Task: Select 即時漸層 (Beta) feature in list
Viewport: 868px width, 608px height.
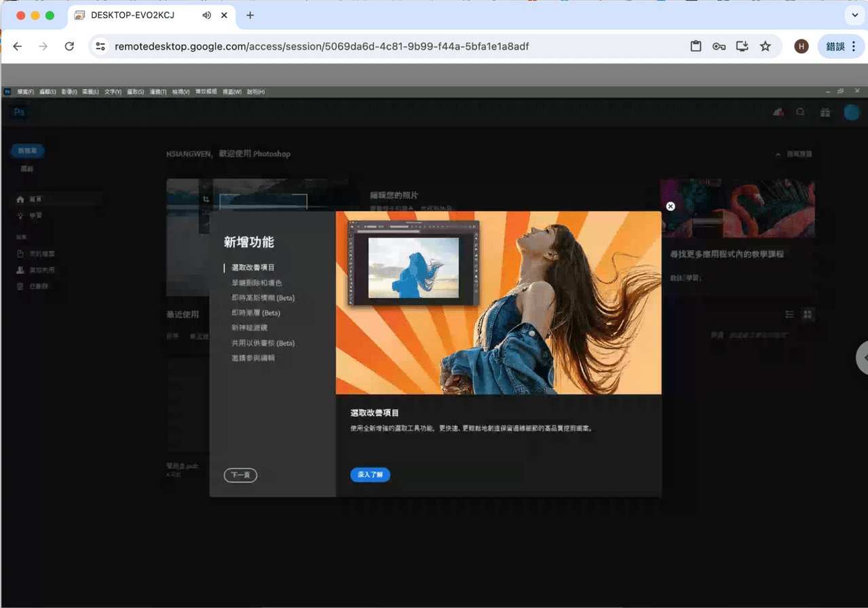Action: [255, 313]
